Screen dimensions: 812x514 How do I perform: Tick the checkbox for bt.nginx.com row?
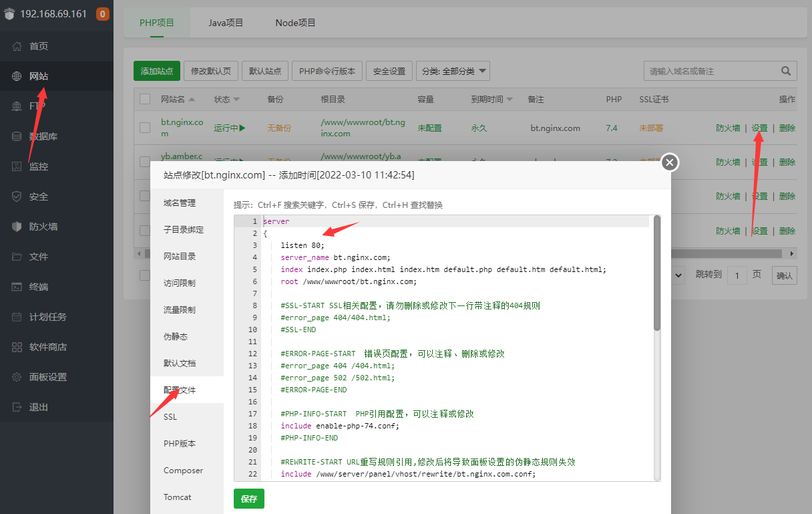pos(145,128)
